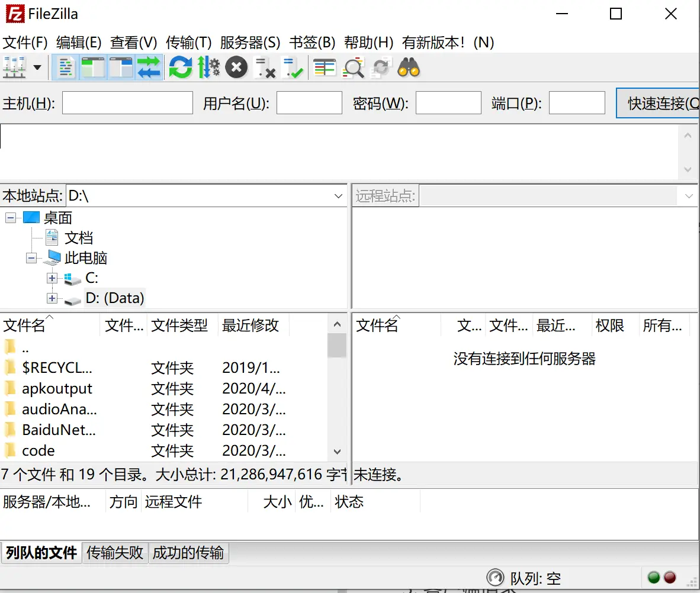The height and width of the screenshot is (593, 700).
Task: Sort local list by 文件名 column
Action: pyautogui.click(x=50, y=325)
